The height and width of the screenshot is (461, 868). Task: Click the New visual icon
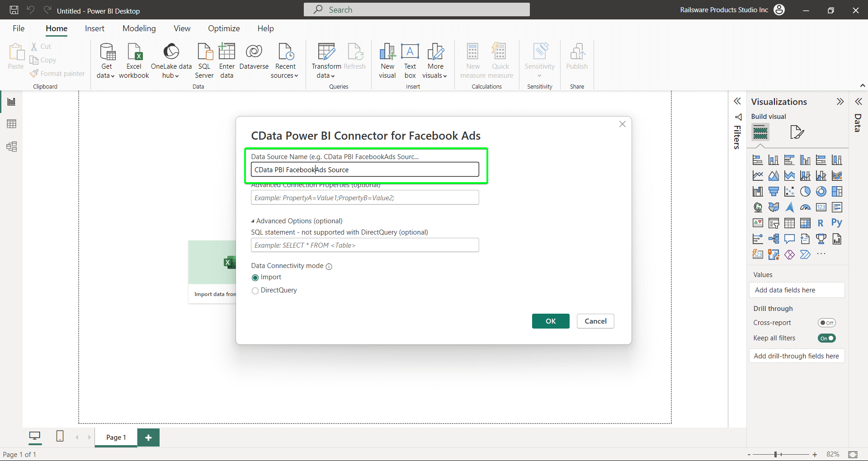387,61
